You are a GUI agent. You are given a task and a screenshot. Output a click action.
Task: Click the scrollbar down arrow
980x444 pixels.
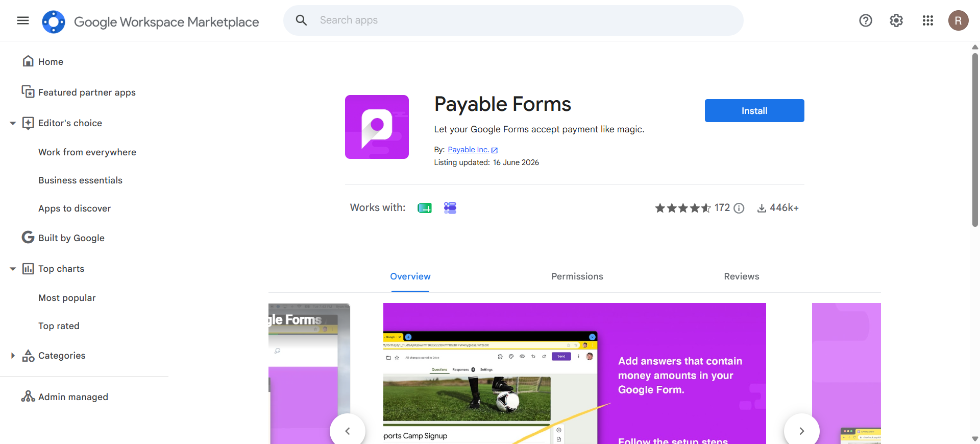(975, 439)
